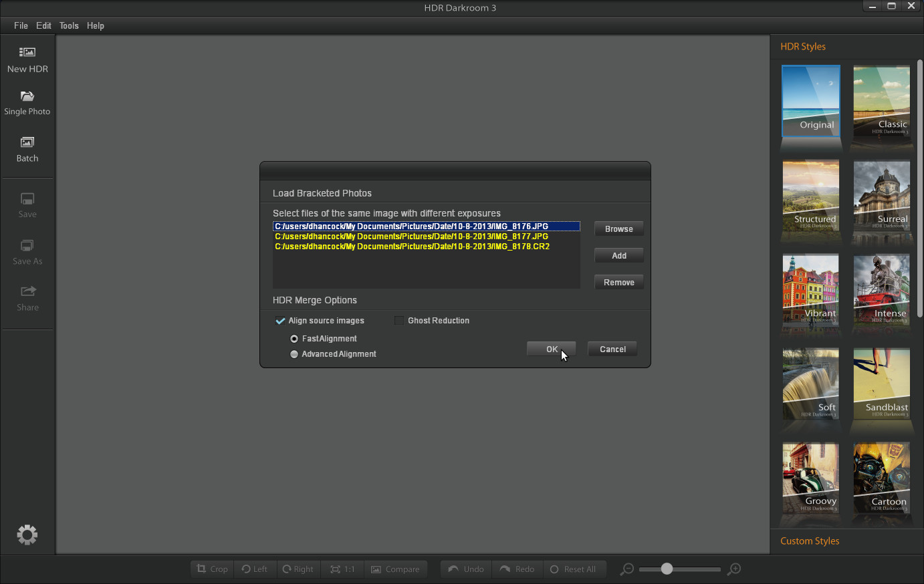Screen dimensions: 924x584
Task: Click the zoom in magnifier icon
Action: click(x=734, y=569)
